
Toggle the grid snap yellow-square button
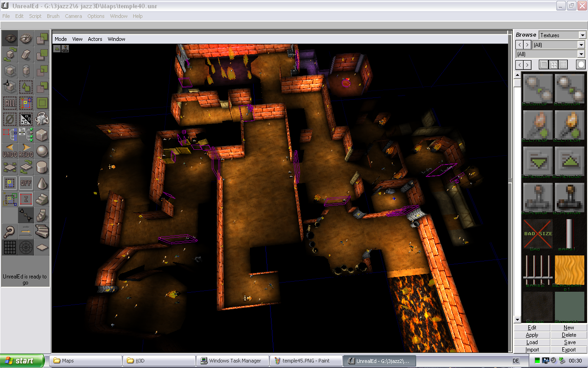coord(10,183)
